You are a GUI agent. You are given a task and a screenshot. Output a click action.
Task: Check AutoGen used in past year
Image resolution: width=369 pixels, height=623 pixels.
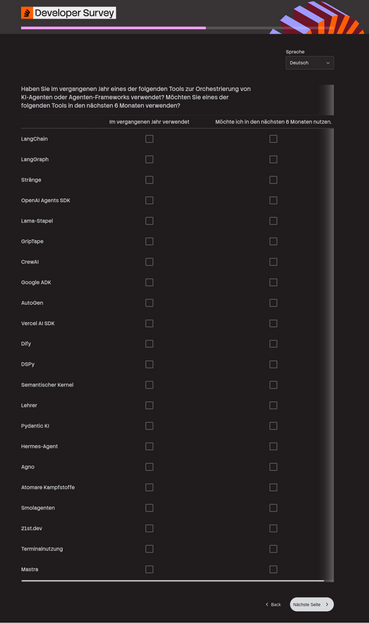pos(149,303)
